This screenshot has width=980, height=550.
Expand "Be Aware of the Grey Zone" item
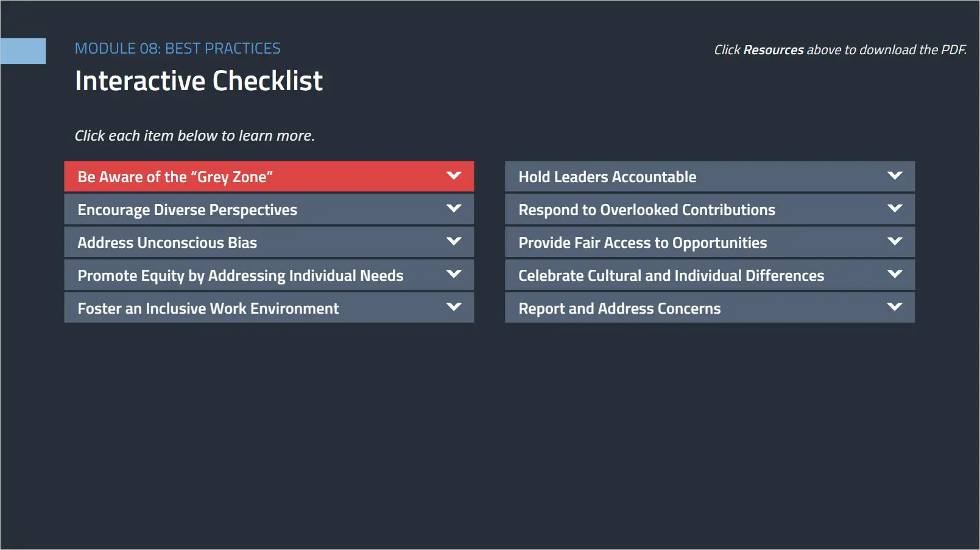175,177
